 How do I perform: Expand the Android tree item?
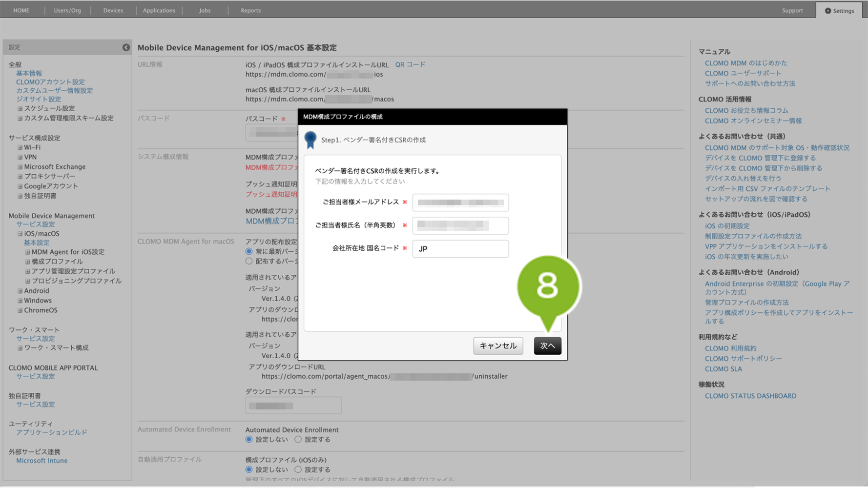click(x=20, y=291)
